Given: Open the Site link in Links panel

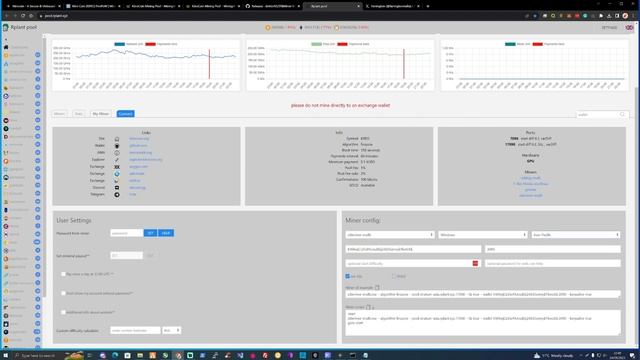Looking at the screenshot, I should coord(139,139).
